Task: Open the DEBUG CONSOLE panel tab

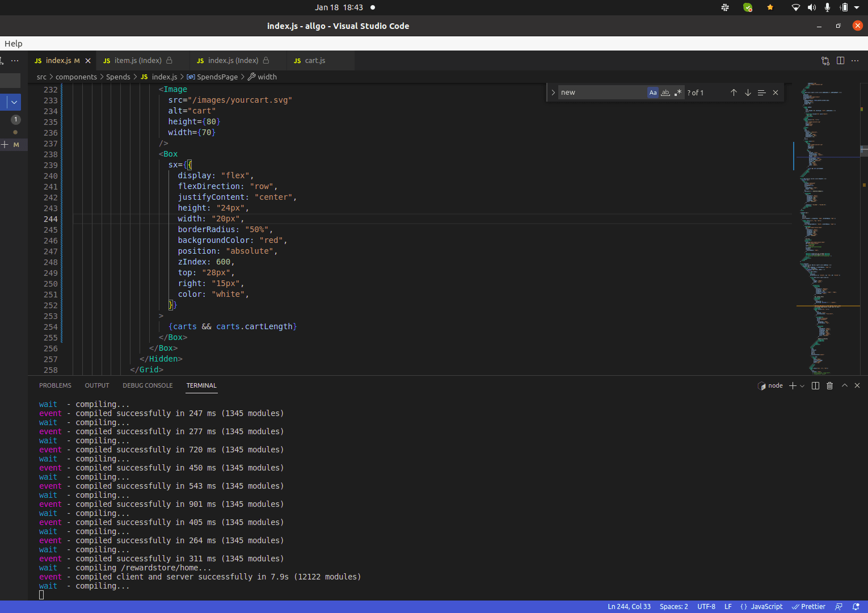Action: (148, 385)
